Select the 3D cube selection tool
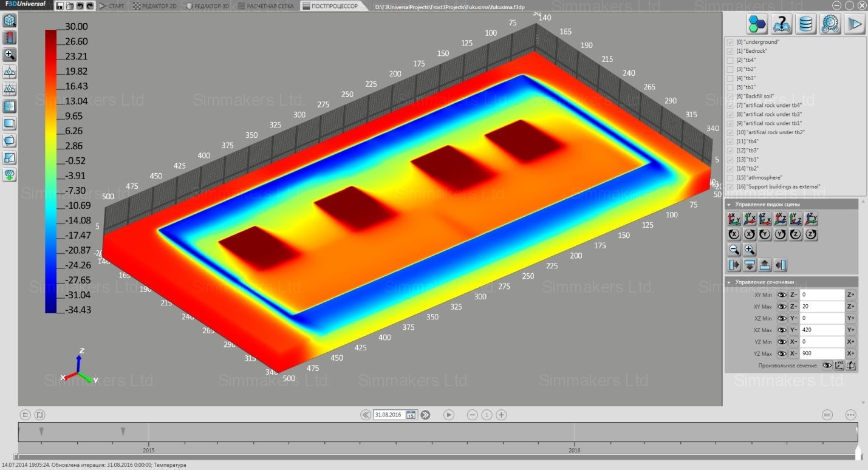The height and width of the screenshot is (470, 868). [10, 20]
